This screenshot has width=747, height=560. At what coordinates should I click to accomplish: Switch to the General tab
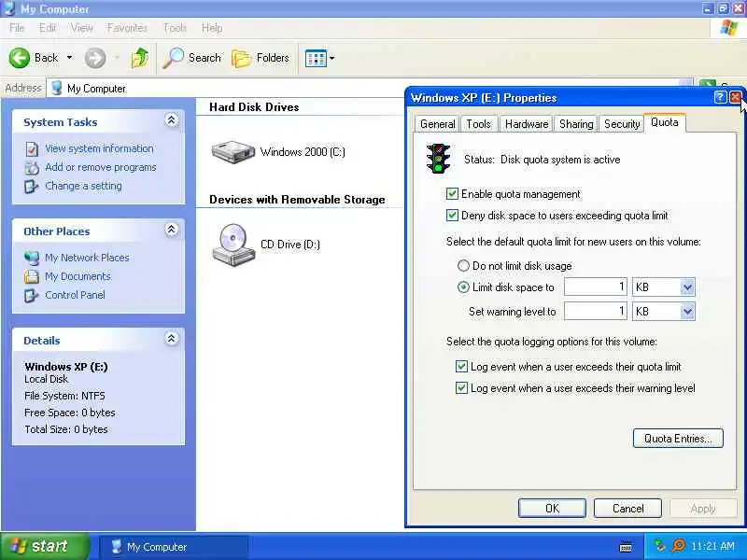[x=437, y=124]
